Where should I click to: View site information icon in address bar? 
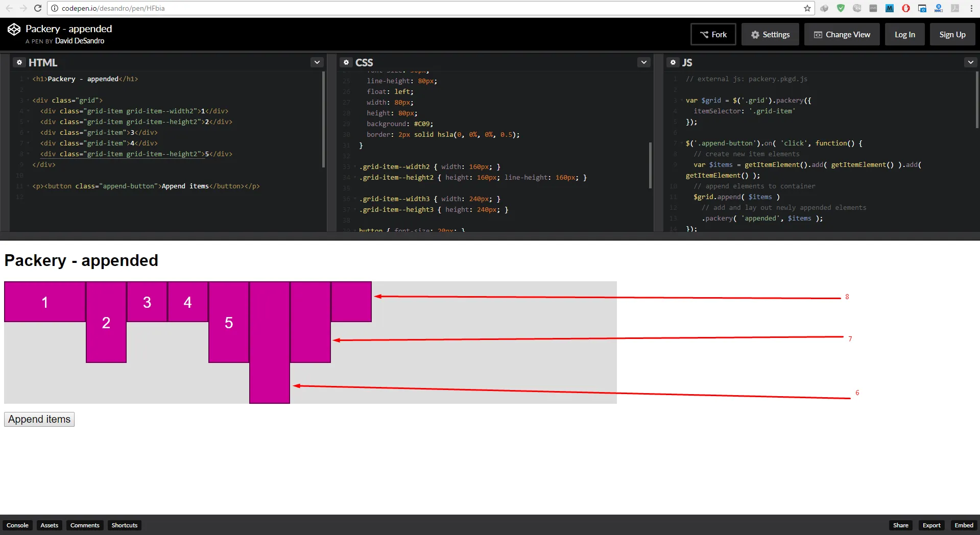pyautogui.click(x=55, y=8)
